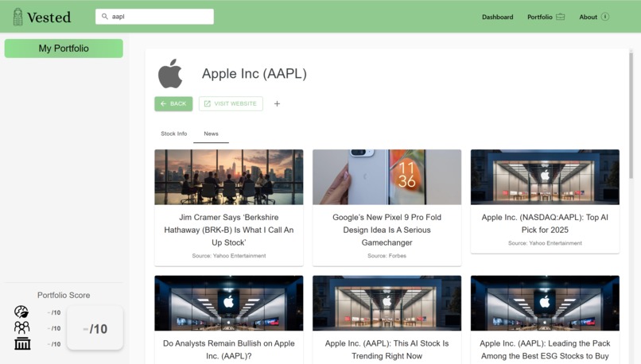Click the page vertical scrollbar

631,115
